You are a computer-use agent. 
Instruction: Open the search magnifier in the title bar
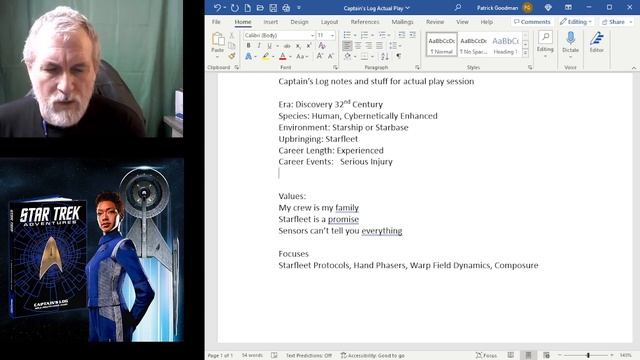tap(458, 7)
